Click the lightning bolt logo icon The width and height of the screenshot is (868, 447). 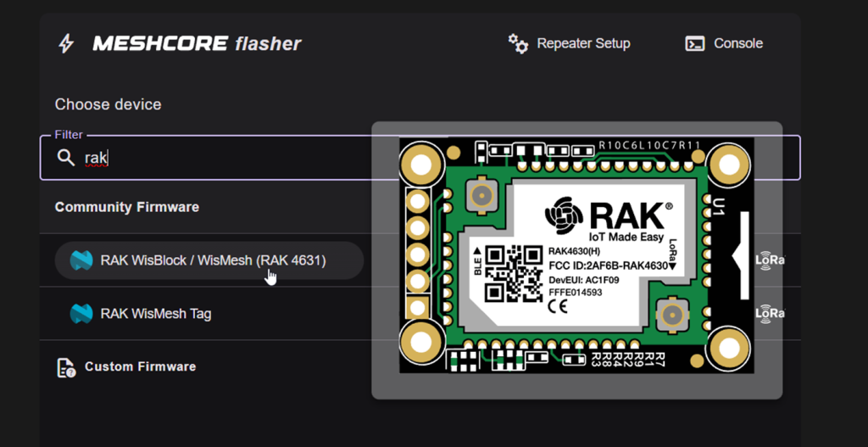pos(65,43)
